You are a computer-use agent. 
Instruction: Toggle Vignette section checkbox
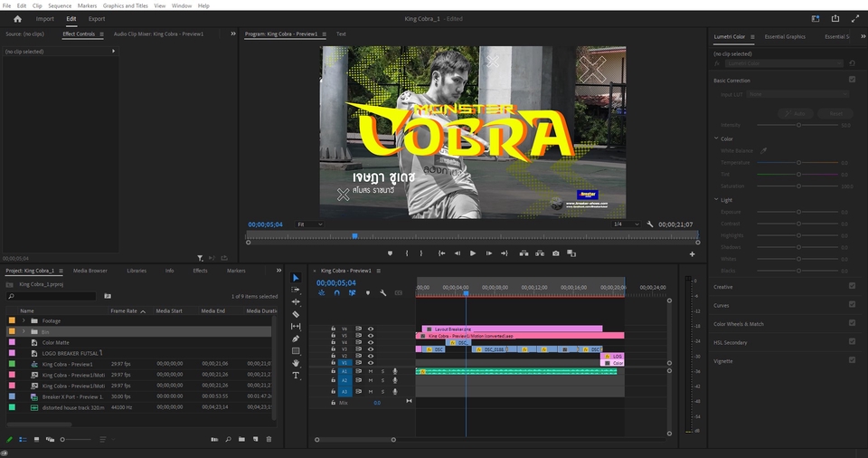852,360
